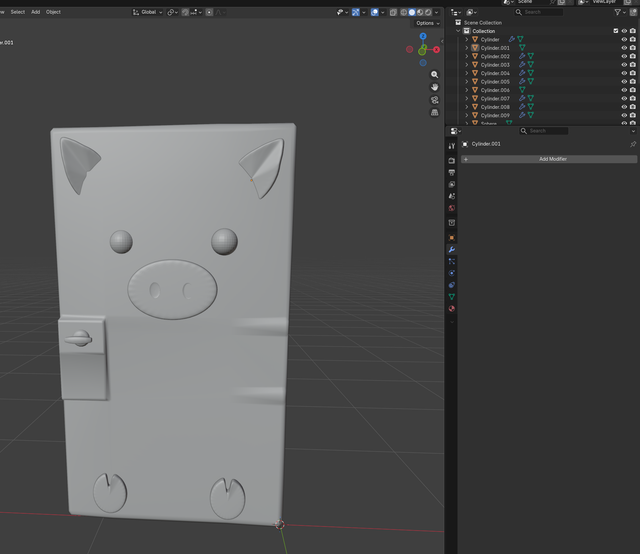Hide Cylinder in viewport via eye icon
The height and width of the screenshot is (554, 640).
click(624, 40)
